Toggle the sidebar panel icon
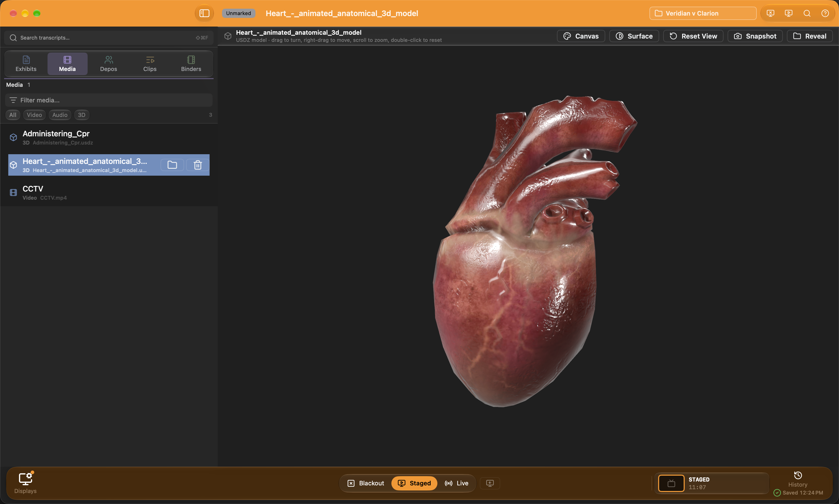This screenshot has height=504, width=839. tap(204, 13)
